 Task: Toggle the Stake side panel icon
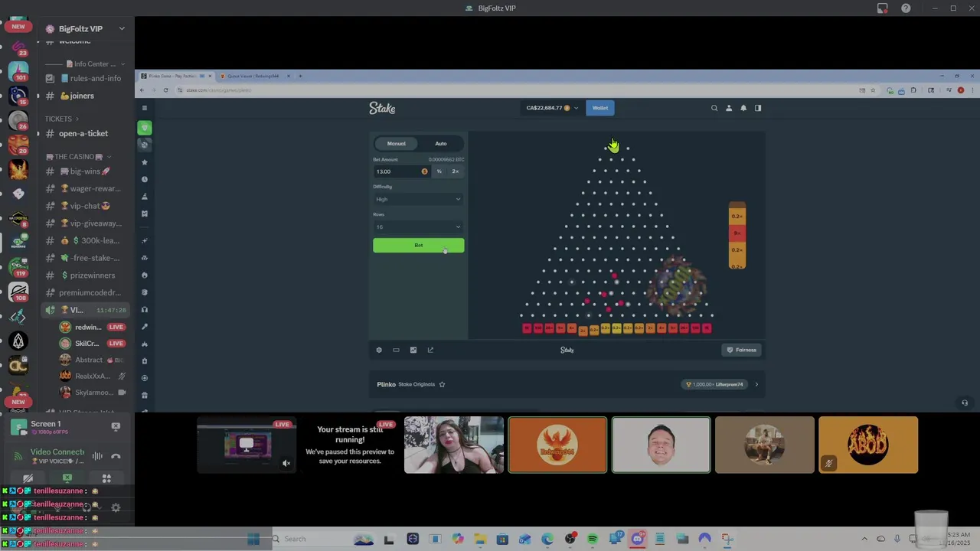click(x=758, y=108)
